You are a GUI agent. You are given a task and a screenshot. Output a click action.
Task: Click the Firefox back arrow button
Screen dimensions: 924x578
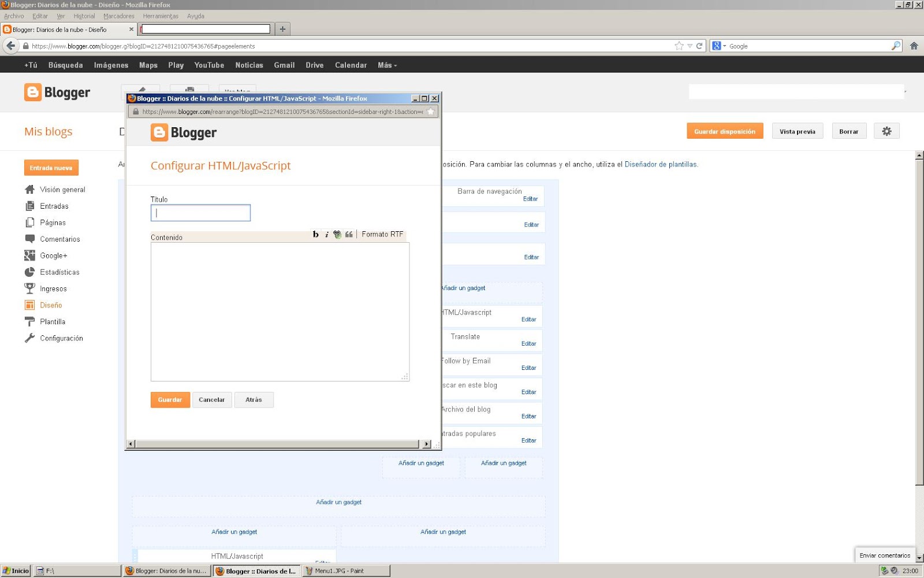(x=10, y=46)
